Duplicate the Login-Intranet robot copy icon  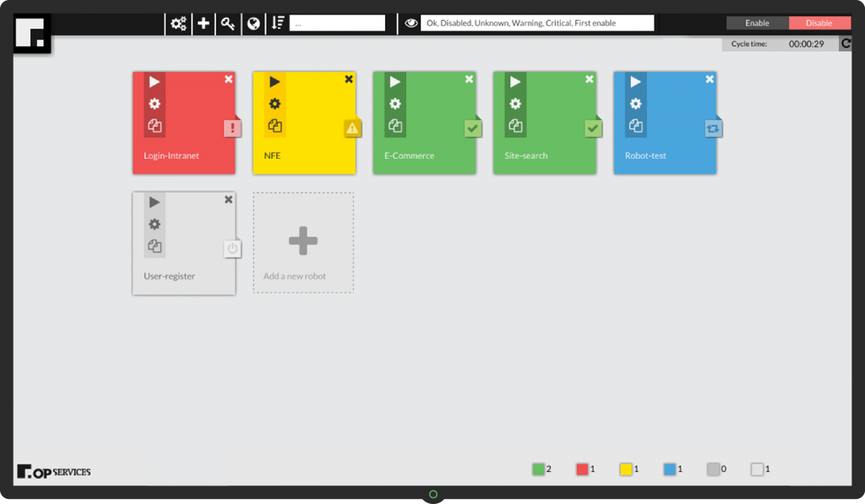pyautogui.click(x=155, y=126)
